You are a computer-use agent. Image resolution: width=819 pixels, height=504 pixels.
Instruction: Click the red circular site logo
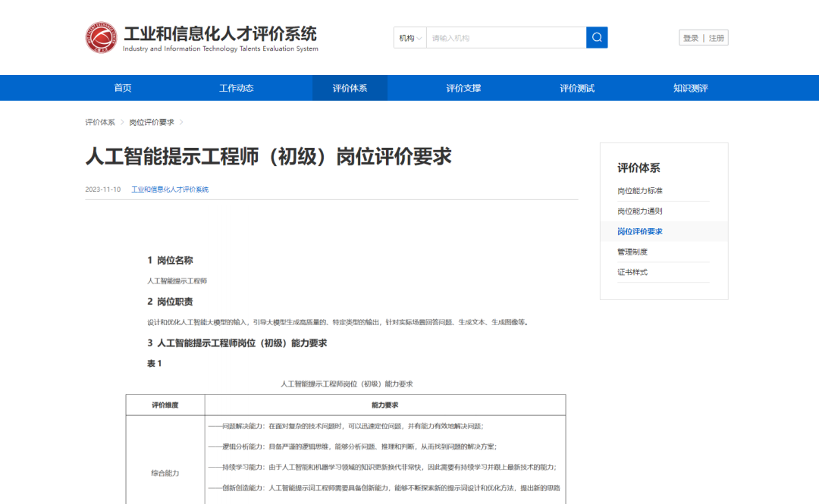(101, 38)
